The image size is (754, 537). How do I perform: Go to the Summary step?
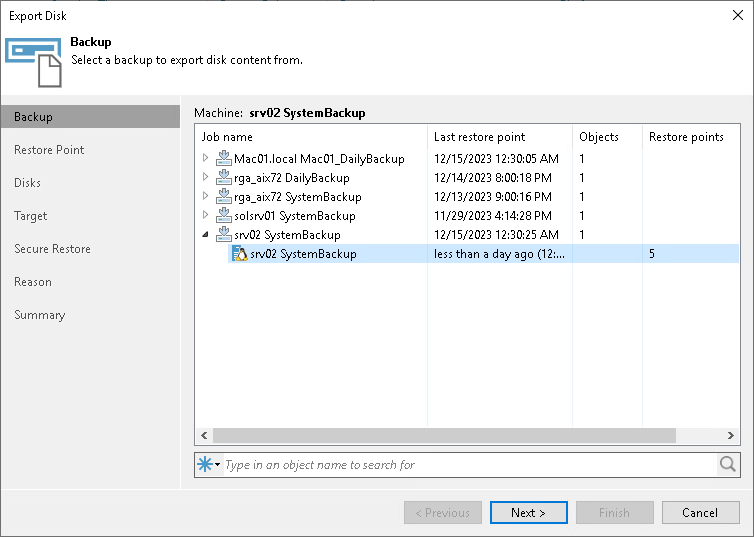(39, 315)
